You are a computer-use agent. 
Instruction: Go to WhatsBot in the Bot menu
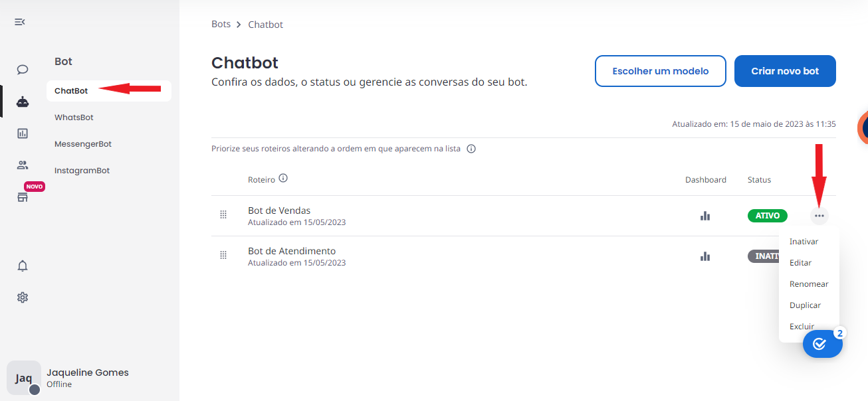click(x=74, y=118)
